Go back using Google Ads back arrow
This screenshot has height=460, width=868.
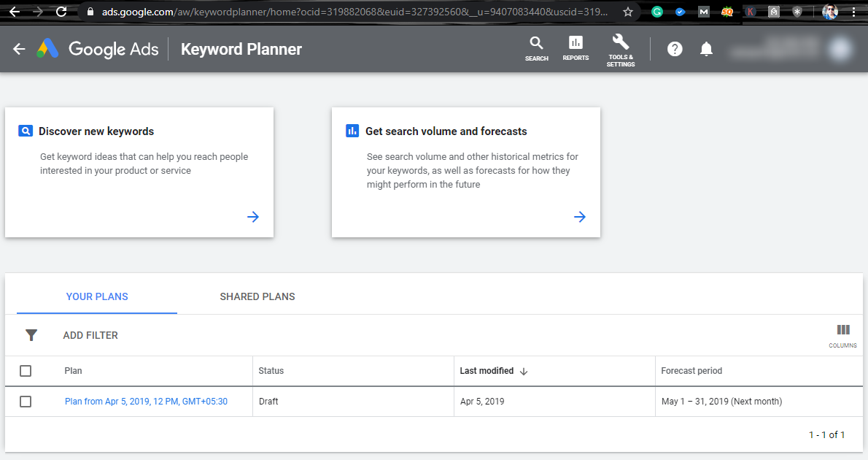20,50
